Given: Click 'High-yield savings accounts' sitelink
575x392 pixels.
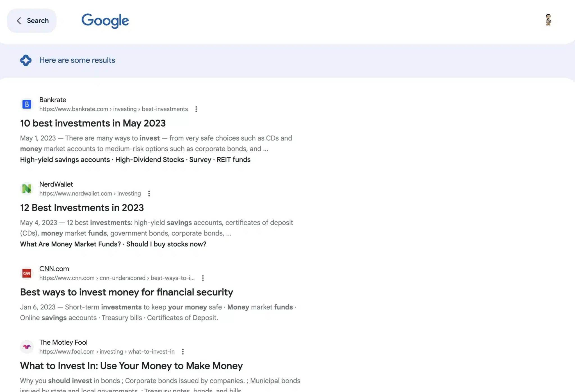Looking at the screenshot, I should (x=65, y=160).
